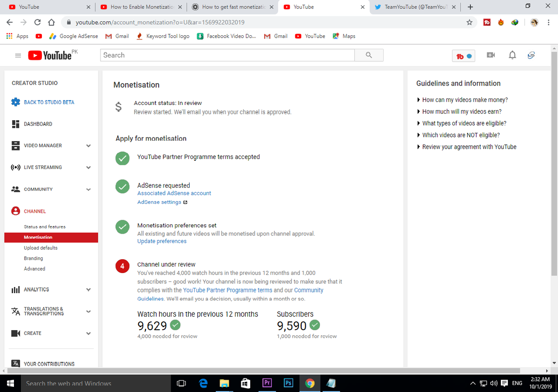Open Task View in the taskbar
558x392 pixels.
coord(182,383)
